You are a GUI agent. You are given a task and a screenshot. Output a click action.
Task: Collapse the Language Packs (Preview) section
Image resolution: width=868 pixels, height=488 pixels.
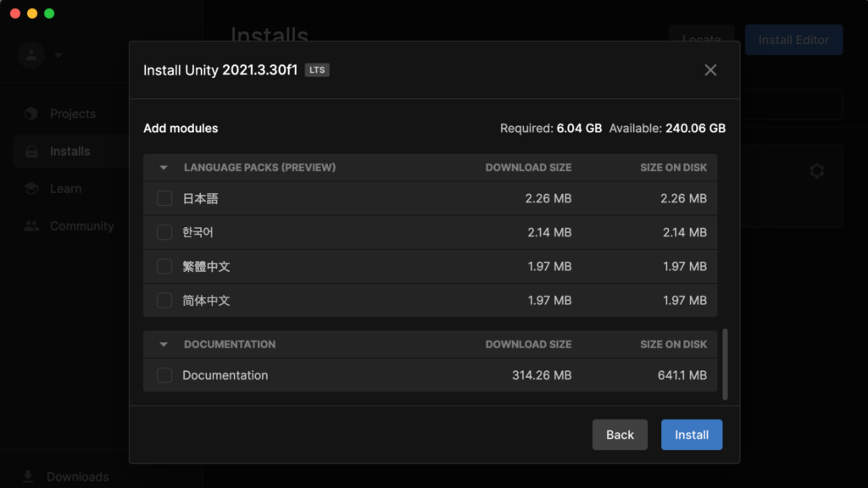[x=164, y=168]
